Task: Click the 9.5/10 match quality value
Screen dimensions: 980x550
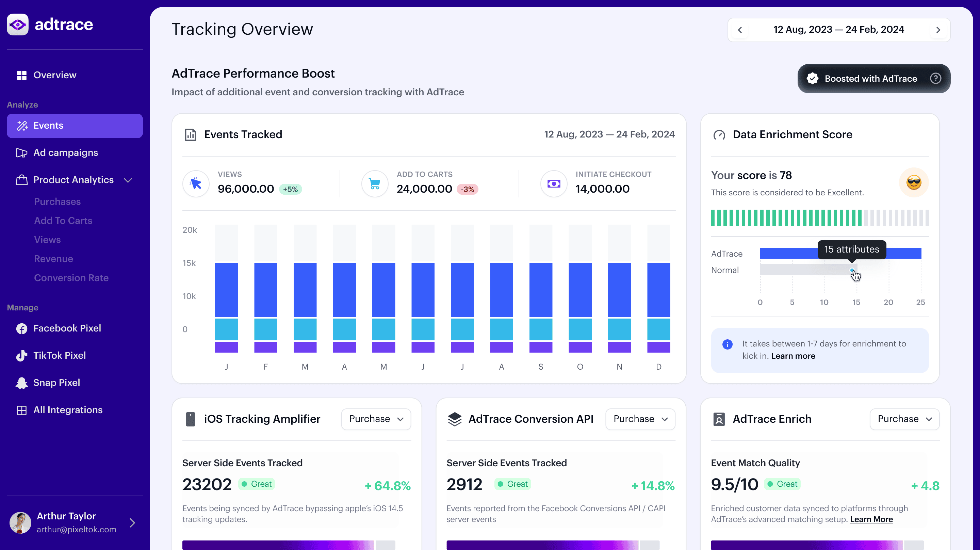Action: point(735,485)
